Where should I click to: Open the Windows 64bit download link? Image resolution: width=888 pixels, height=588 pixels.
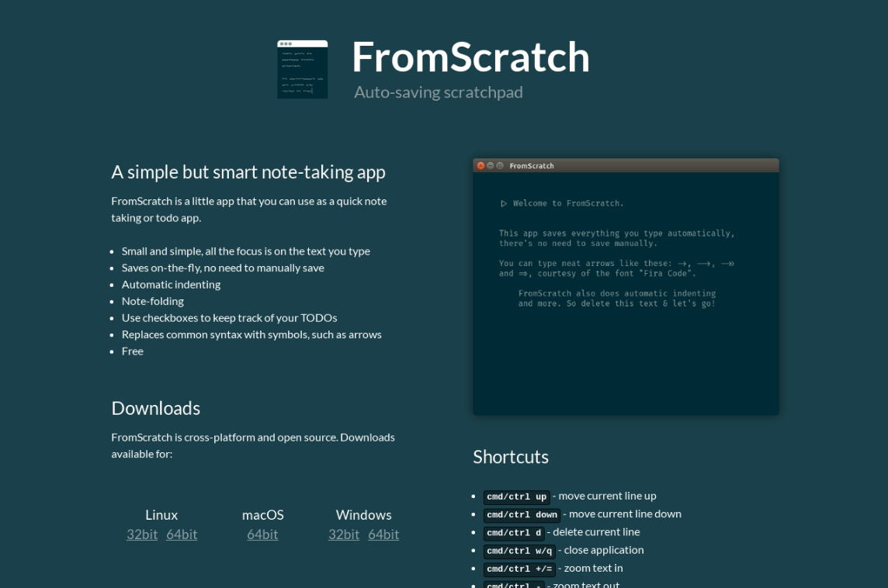point(383,534)
